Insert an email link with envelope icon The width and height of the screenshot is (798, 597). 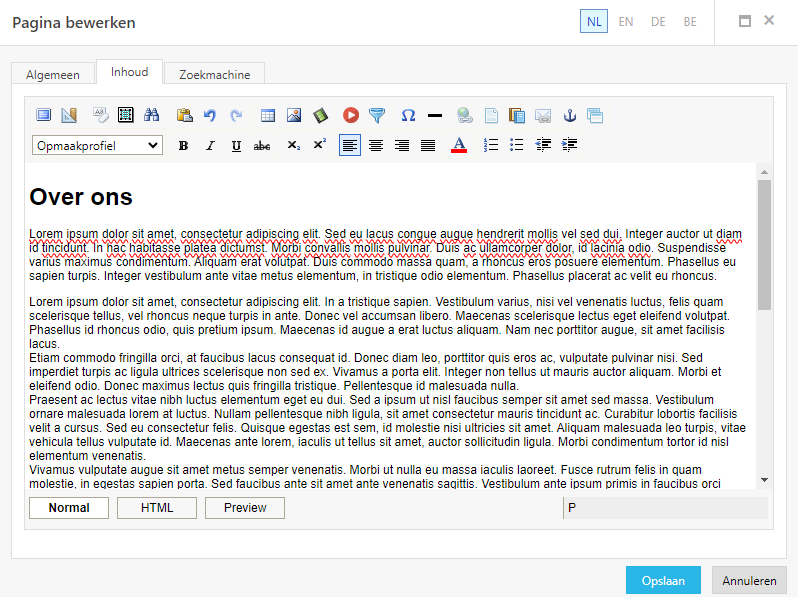point(543,115)
